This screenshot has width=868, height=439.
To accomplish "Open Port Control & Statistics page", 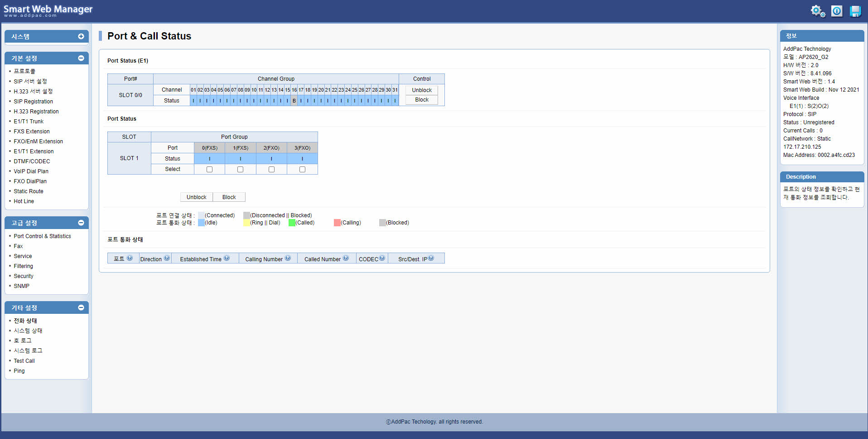I will pyautogui.click(x=42, y=236).
